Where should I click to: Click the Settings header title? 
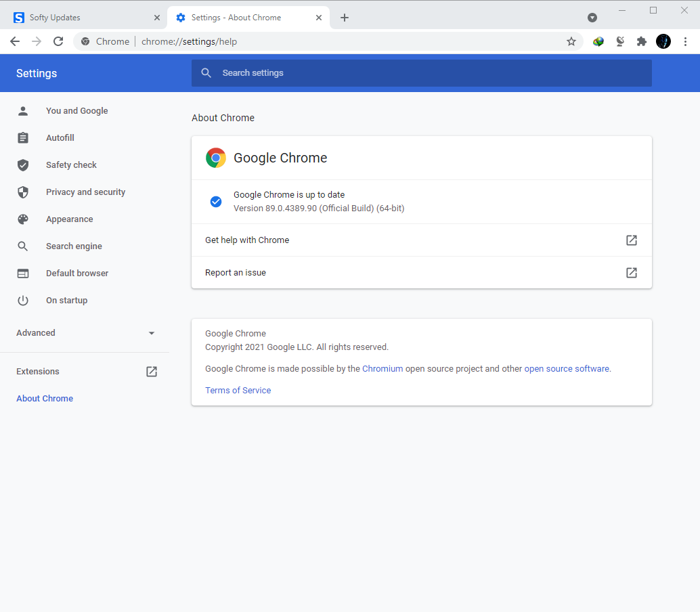(x=37, y=73)
